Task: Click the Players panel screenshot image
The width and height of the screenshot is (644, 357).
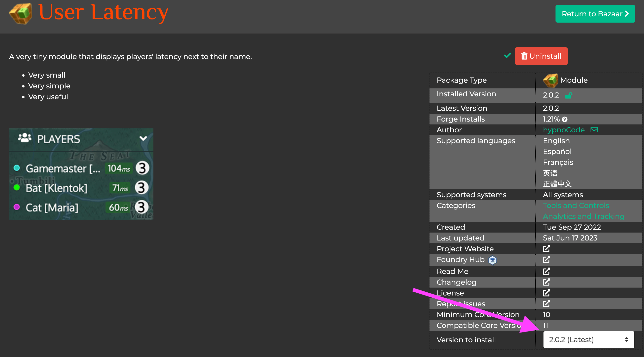Action: tap(81, 174)
